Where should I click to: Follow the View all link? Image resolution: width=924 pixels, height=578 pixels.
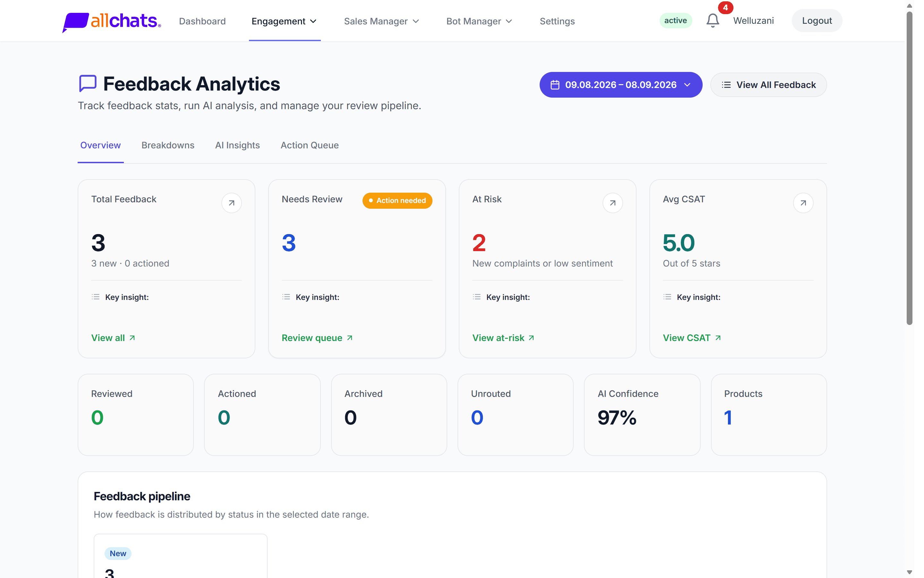pyautogui.click(x=113, y=338)
